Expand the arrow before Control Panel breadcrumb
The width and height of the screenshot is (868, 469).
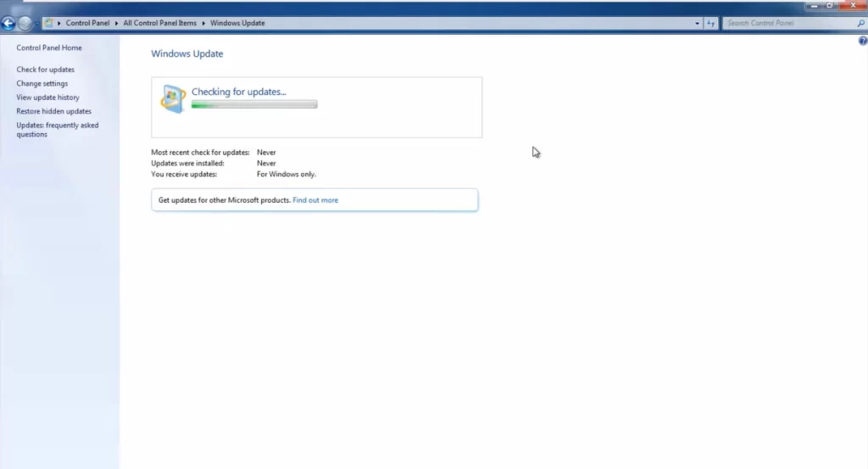click(x=59, y=23)
